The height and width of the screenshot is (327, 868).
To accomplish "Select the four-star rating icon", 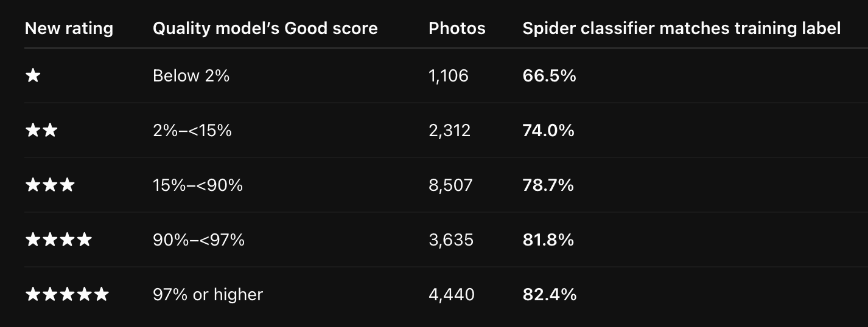I will point(58,240).
